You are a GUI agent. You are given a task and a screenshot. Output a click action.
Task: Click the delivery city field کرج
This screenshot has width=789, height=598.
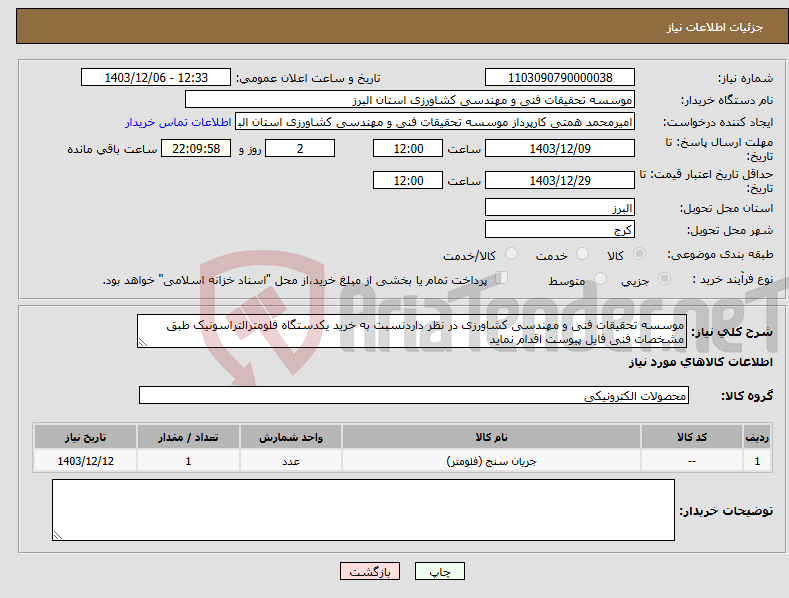[x=560, y=230]
